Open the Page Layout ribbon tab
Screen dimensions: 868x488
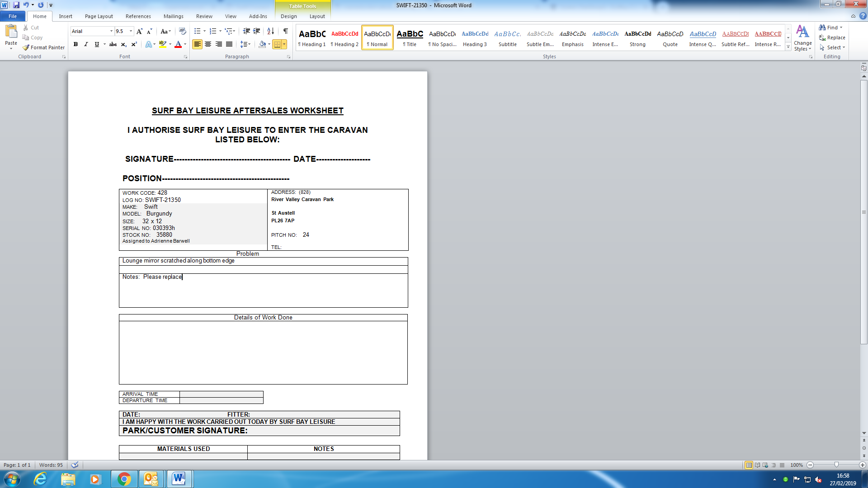[99, 16]
